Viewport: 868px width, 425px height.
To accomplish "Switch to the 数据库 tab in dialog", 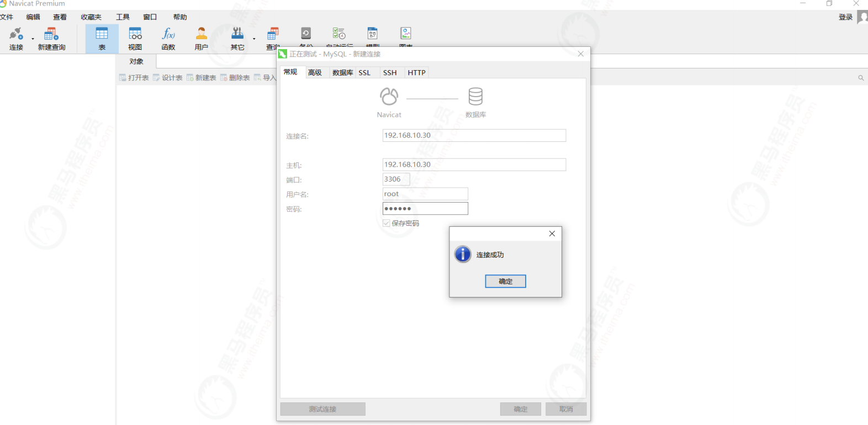I will pos(342,72).
